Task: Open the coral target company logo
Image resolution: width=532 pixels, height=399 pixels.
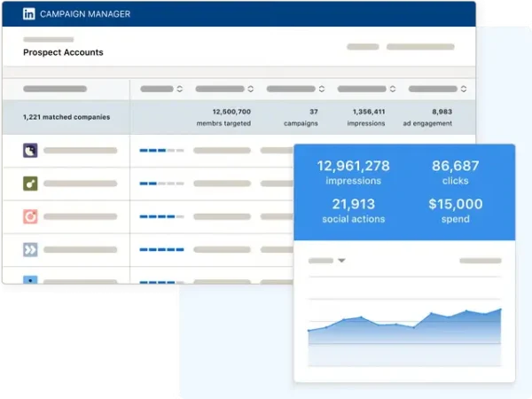Action: (30, 216)
